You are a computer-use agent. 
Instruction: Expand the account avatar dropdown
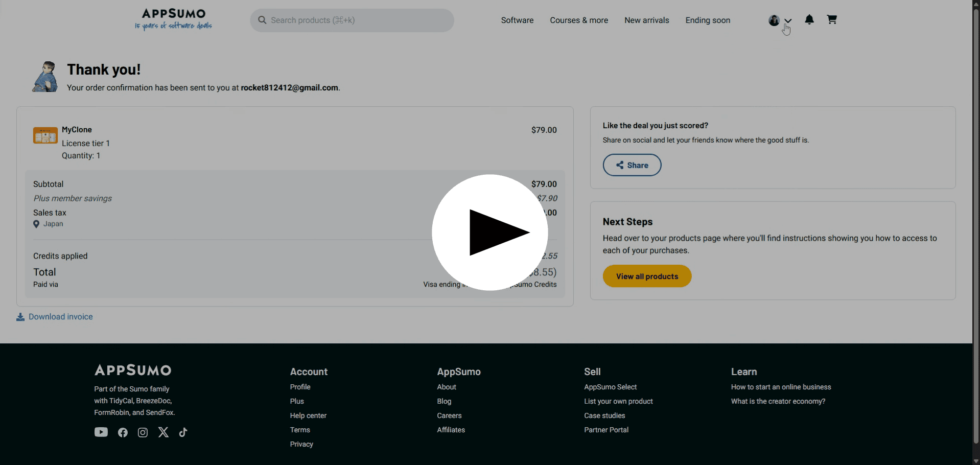[x=780, y=20]
